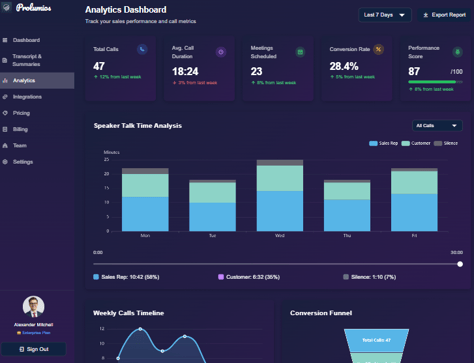
Task: Click the Wednesday bar in talk time chart
Action: click(x=280, y=195)
